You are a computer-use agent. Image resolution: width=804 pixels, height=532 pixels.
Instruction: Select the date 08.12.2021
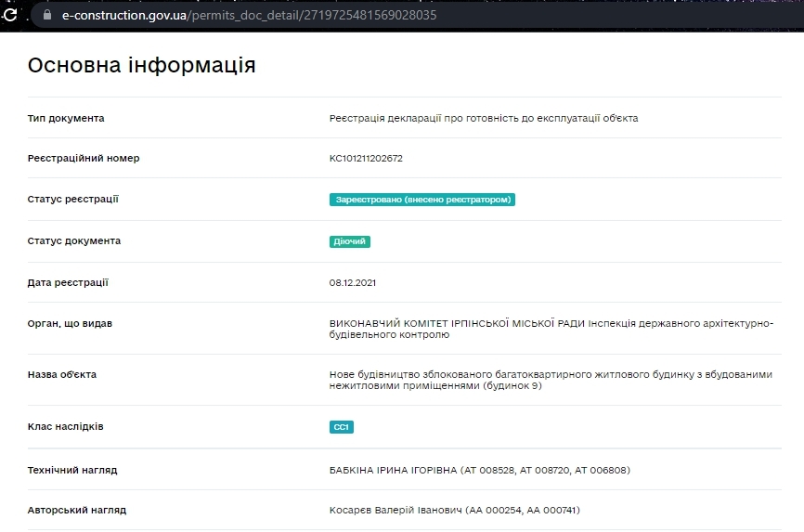(x=352, y=282)
